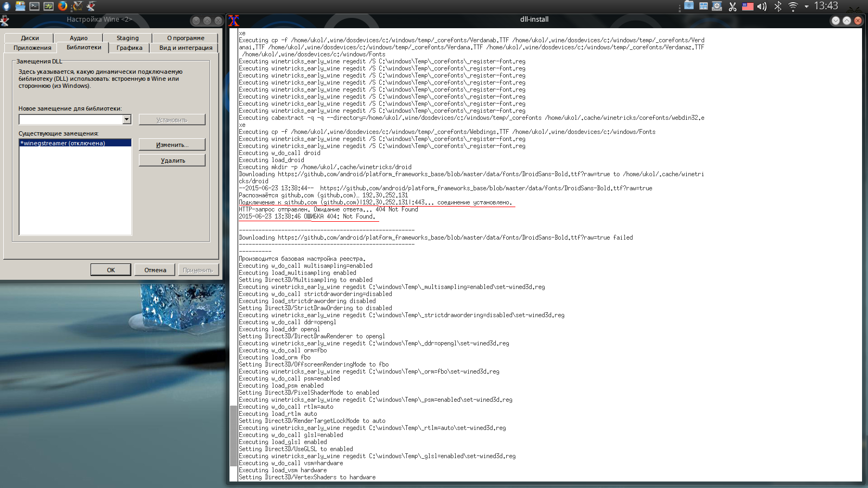Open the clipboard scissors tray icon
This screenshot has height=488, width=868.
click(732, 7)
